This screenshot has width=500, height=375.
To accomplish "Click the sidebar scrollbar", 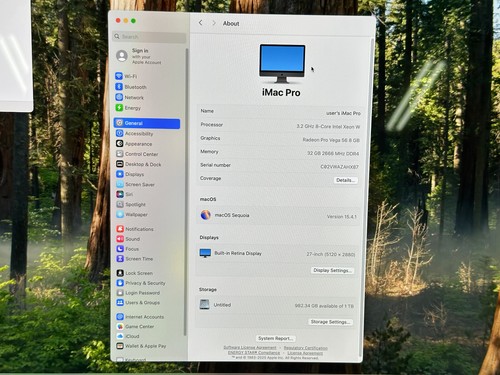I will click(x=186, y=192).
